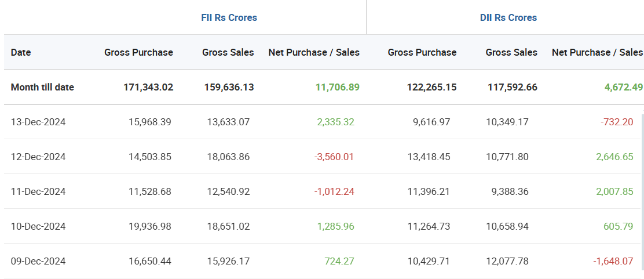Select the 13-Dec-2024 date row

pos(38,122)
